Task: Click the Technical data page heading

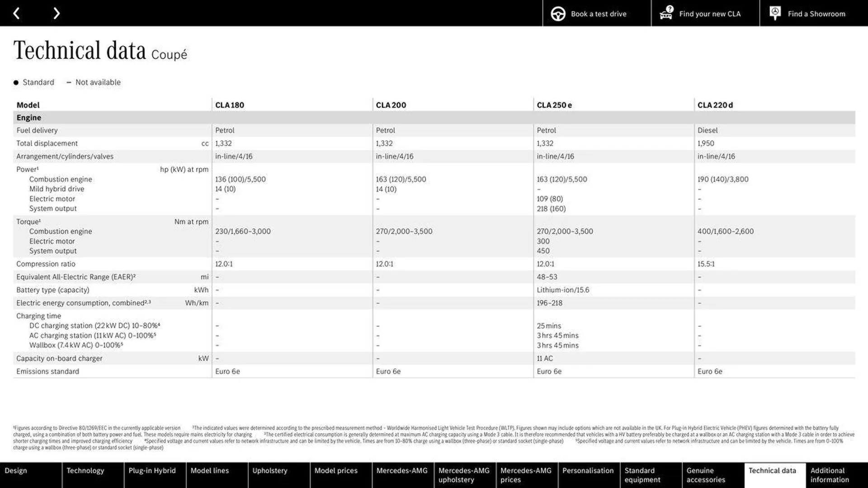Action: click(80, 50)
